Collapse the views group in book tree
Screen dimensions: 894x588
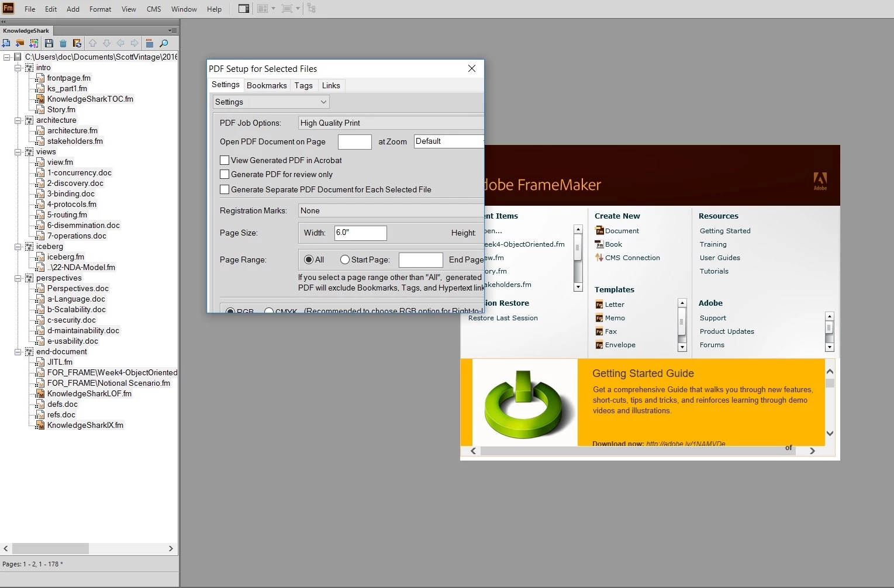tap(18, 152)
